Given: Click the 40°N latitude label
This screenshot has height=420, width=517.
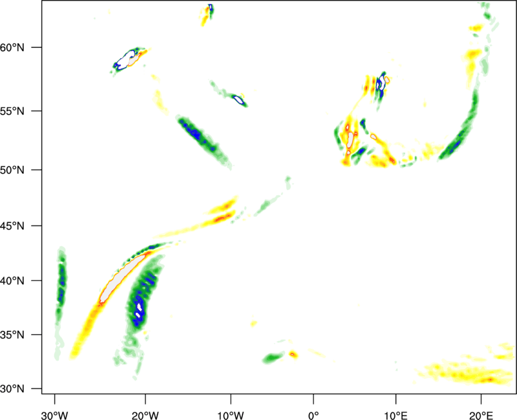Looking at the screenshot, I should tap(12, 281).
